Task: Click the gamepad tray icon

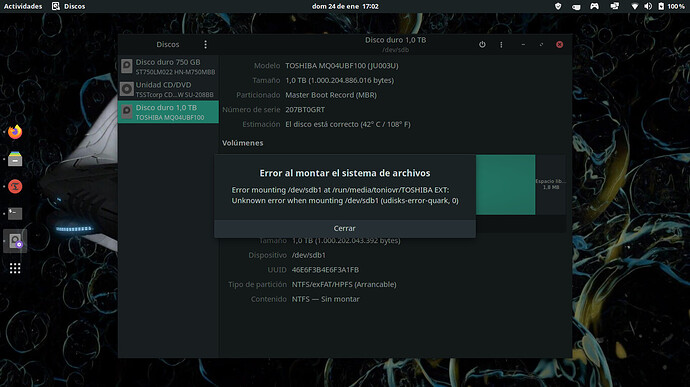Action: click(x=595, y=6)
